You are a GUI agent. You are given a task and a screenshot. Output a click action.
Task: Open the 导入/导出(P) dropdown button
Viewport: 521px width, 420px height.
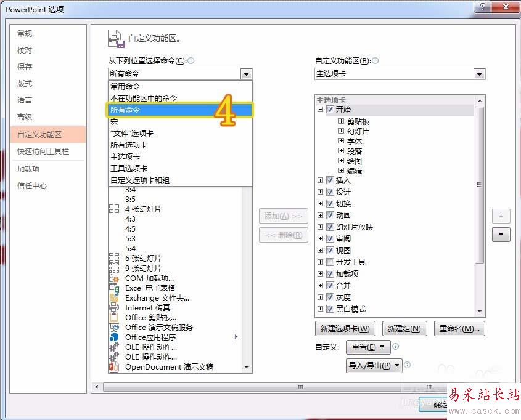click(374, 366)
